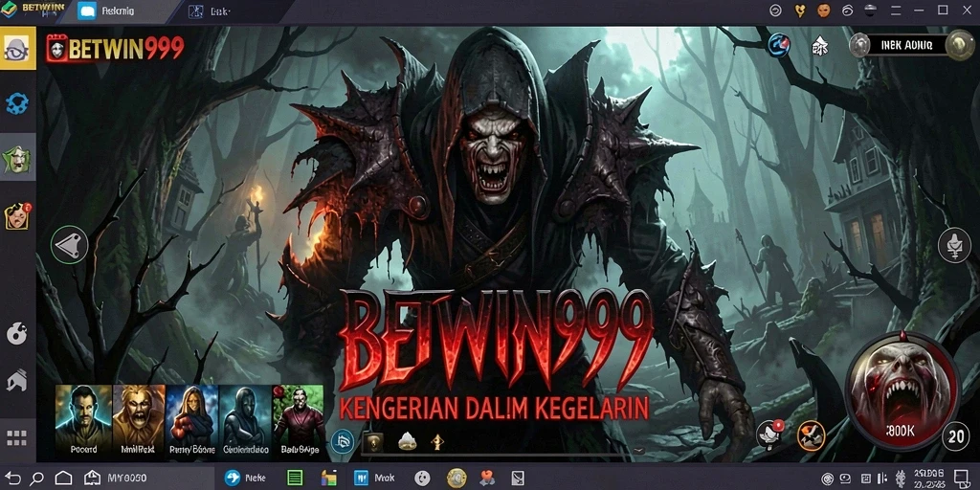
Task: Click the gray tool icon in bottom bar
Action: click(x=518, y=479)
